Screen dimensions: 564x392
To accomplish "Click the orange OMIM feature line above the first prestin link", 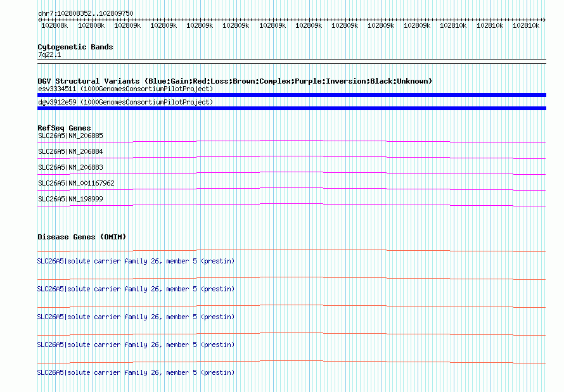I will pyautogui.click(x=292, y=250).
